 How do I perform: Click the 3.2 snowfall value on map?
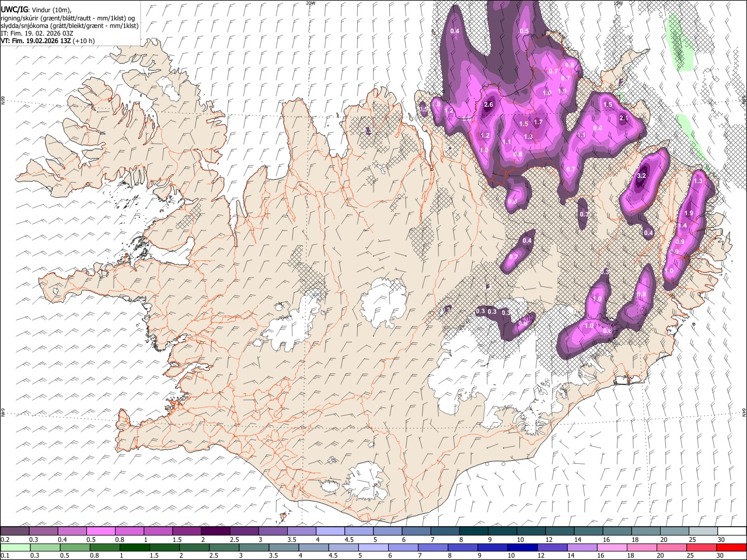[x=641, y=176]
